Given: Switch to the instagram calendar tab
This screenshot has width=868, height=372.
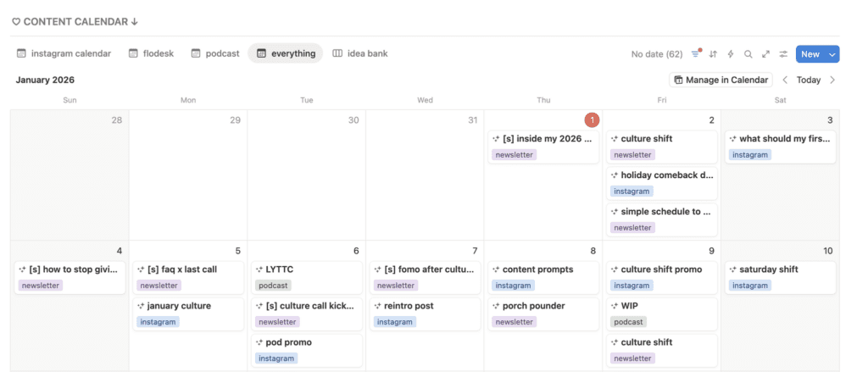Looking at the screenshot, I should (x=64, y=53).
